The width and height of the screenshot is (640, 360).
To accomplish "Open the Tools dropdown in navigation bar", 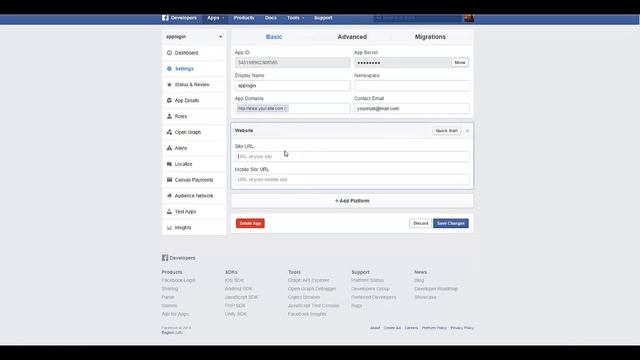I will pos(296,18).
